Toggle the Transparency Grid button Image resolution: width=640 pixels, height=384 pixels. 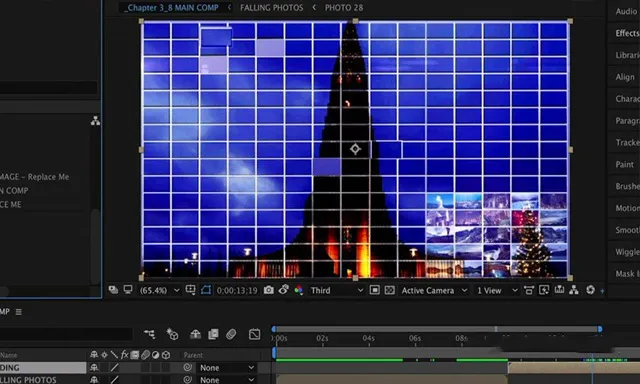(x=390, y=290)
